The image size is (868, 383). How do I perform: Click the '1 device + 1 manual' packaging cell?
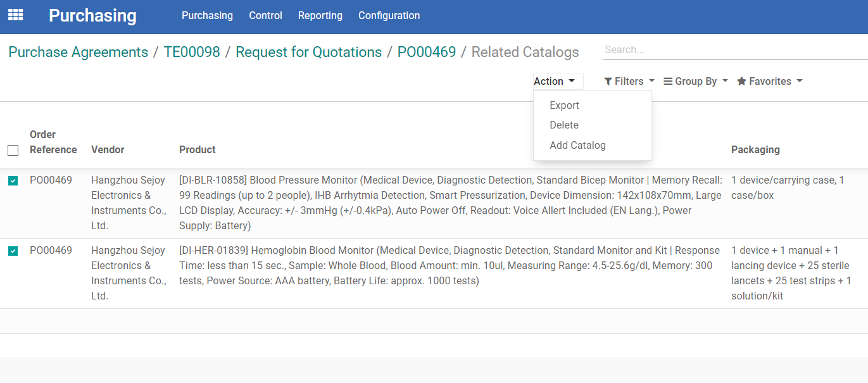point(791,273)
